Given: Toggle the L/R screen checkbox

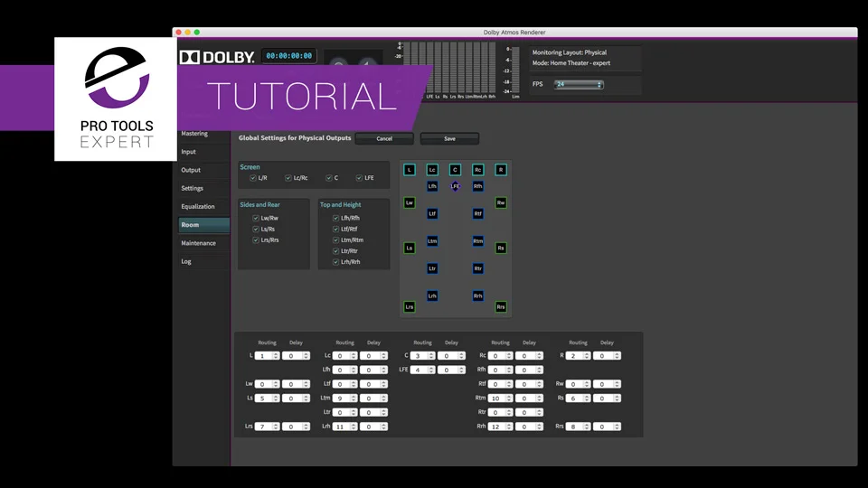Looking at the screenshot, I should 253,178.
